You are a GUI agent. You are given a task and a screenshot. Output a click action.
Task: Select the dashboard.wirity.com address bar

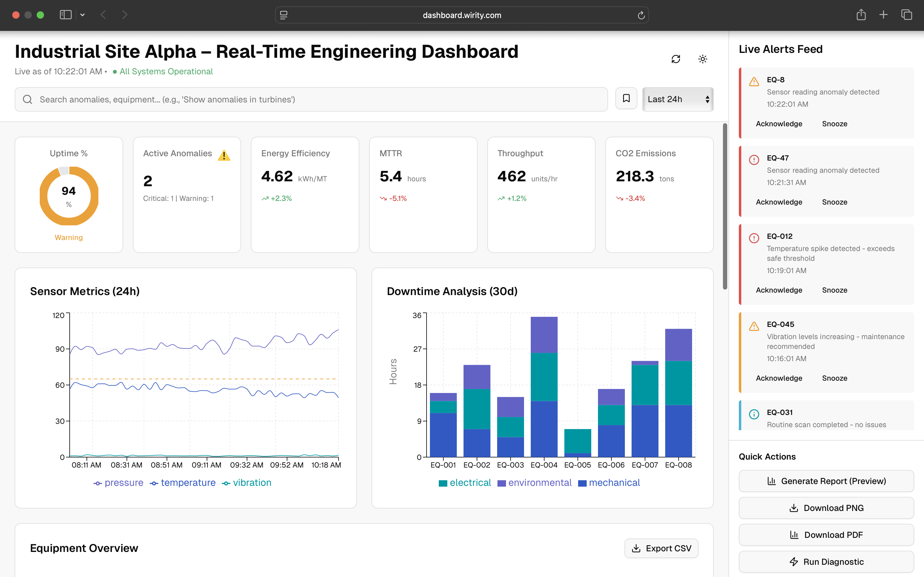[x=461, y=15]
